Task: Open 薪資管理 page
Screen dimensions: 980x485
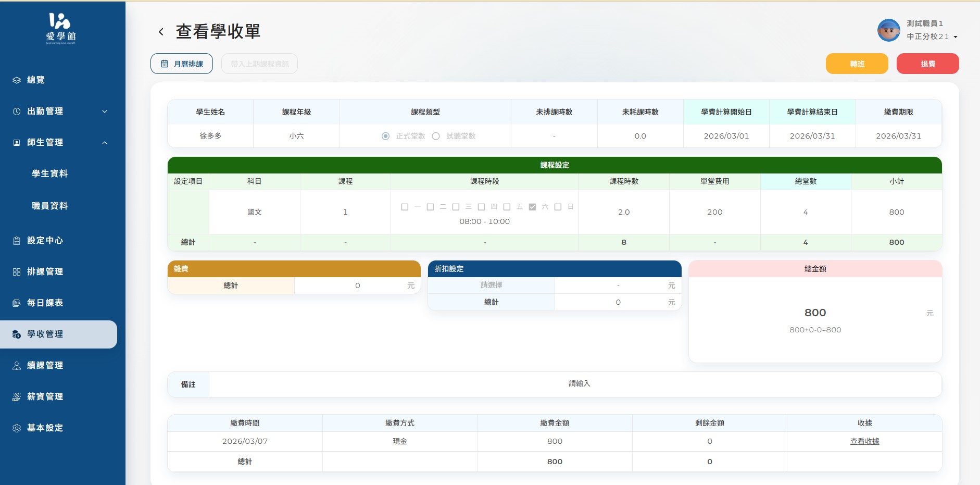Action: [45, 396]
